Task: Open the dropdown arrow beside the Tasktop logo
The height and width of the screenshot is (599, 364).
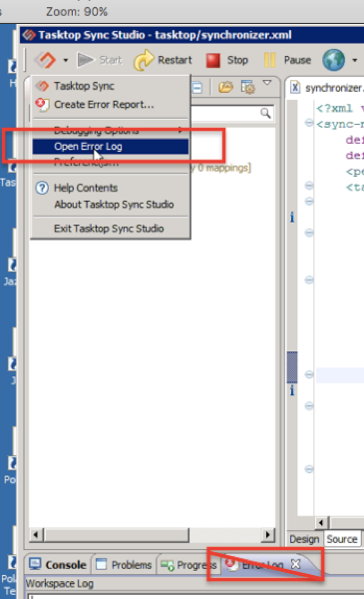Action: pos(66,60)
